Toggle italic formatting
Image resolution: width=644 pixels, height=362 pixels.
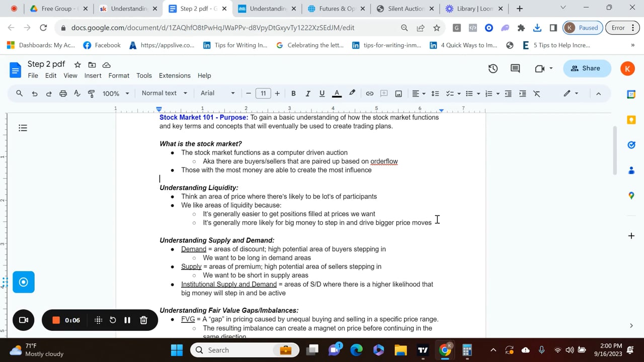point(308,93)
